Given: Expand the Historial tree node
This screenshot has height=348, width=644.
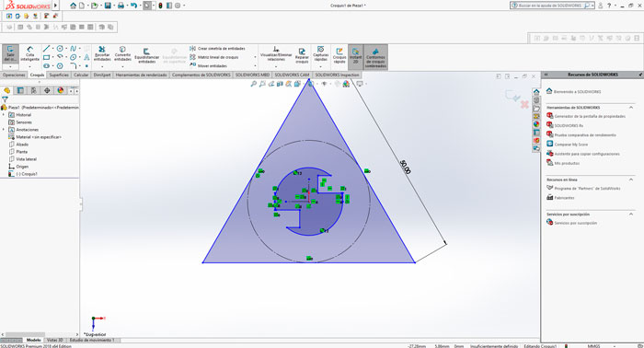Looking at the screenshot, I should [4, 115].
